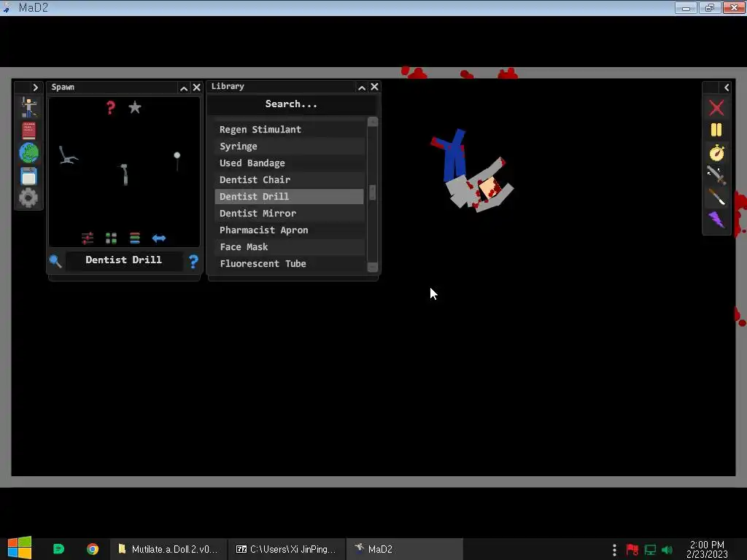Collapse the Spawn panel with caret
Image resolution: width=747 pixels, height=560 pixels.
(184, 87)
